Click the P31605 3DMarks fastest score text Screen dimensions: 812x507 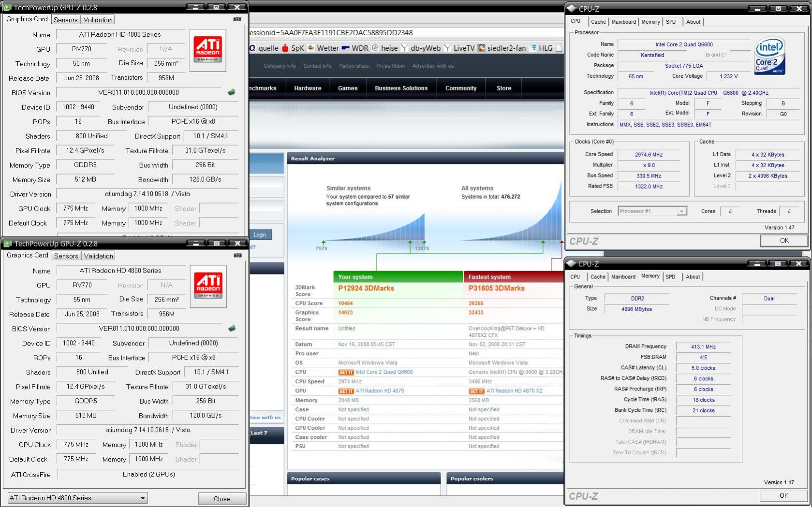(497, 288)
